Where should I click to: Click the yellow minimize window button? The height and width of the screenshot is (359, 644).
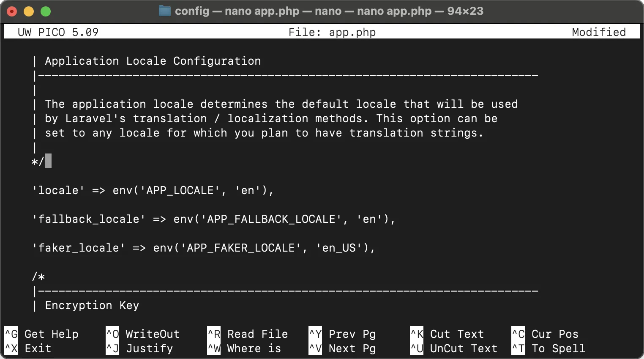click(29, 11)
